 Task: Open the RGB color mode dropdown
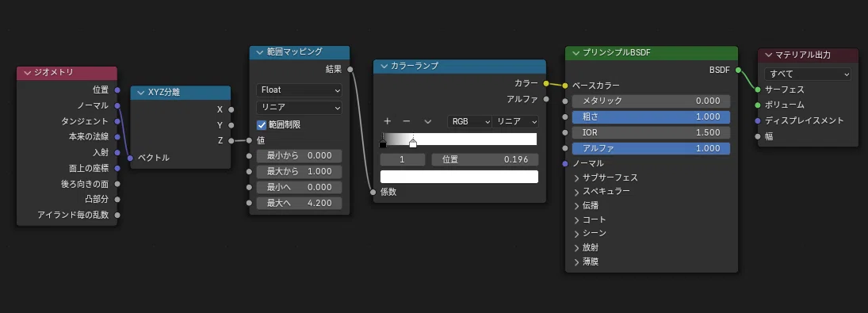point(469,121)
